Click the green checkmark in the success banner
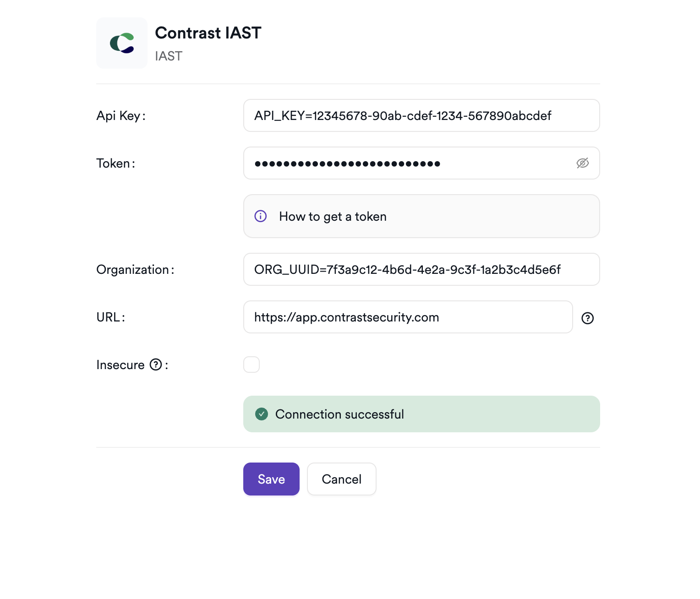The width and height of the screenshot is (700, 599). [261, 414]
